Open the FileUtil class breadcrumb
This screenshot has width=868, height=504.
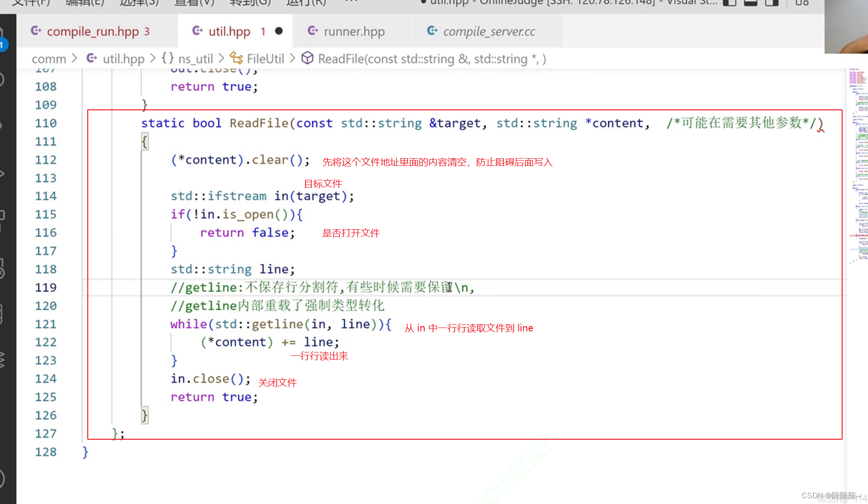tap(265, 59)
